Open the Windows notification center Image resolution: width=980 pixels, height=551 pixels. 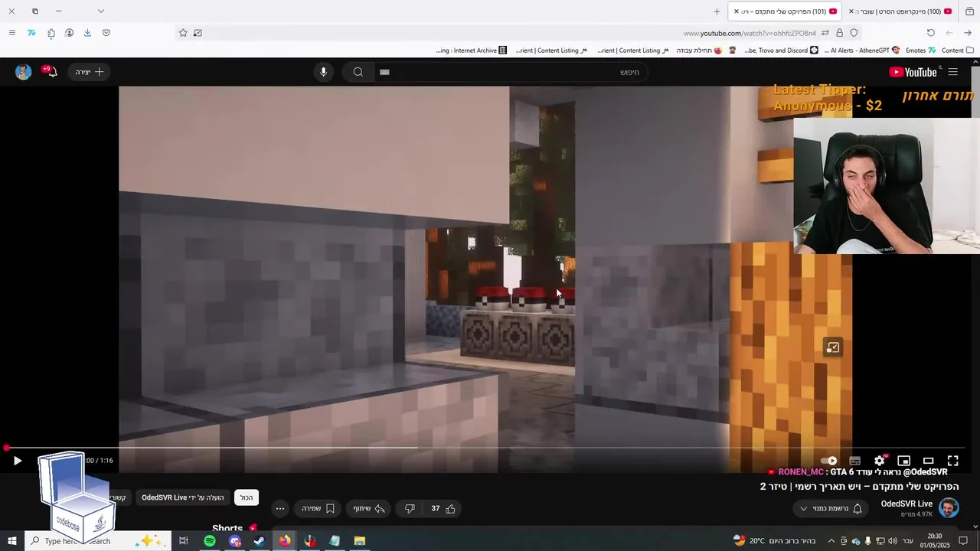tap(963, 541)
